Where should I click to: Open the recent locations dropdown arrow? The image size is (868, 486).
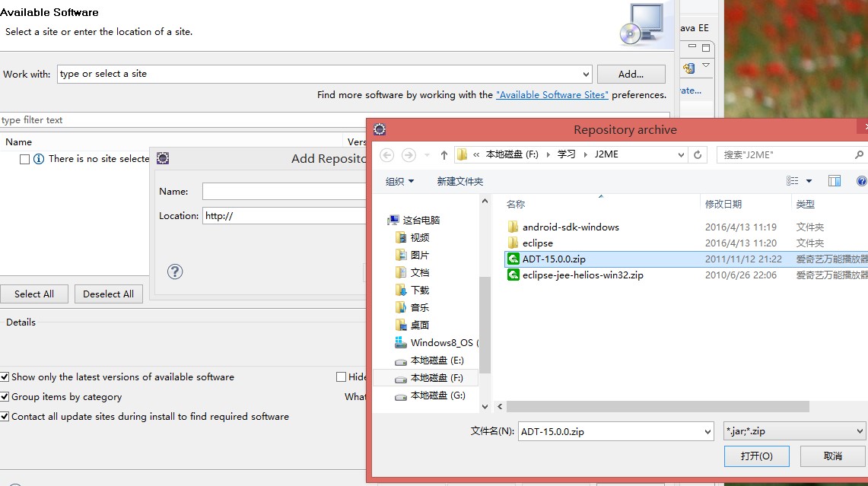coord(427,155)
